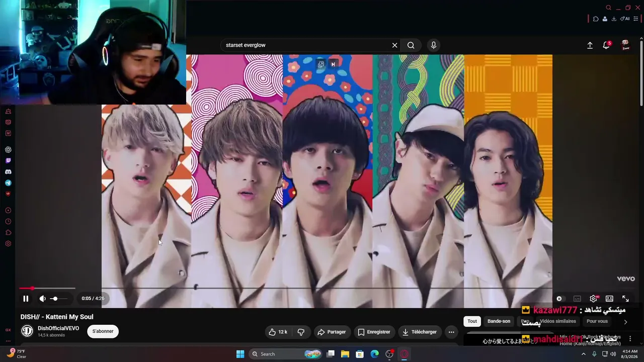The height and width of the screenshot is (362, 644).
Task: Open the YouTube account avatar menu
Action: pyautogui.click(x=625, y=45)
